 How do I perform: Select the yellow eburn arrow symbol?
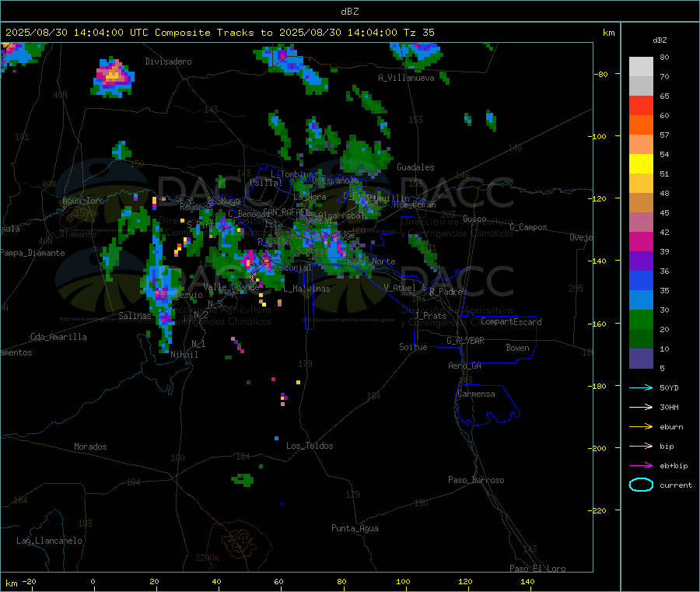(x=641, y=427)
